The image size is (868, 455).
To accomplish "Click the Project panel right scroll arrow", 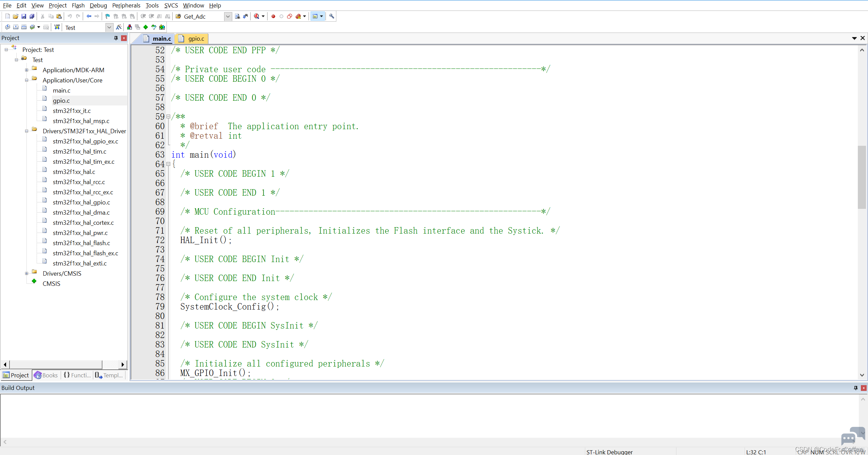I will 123,365.
